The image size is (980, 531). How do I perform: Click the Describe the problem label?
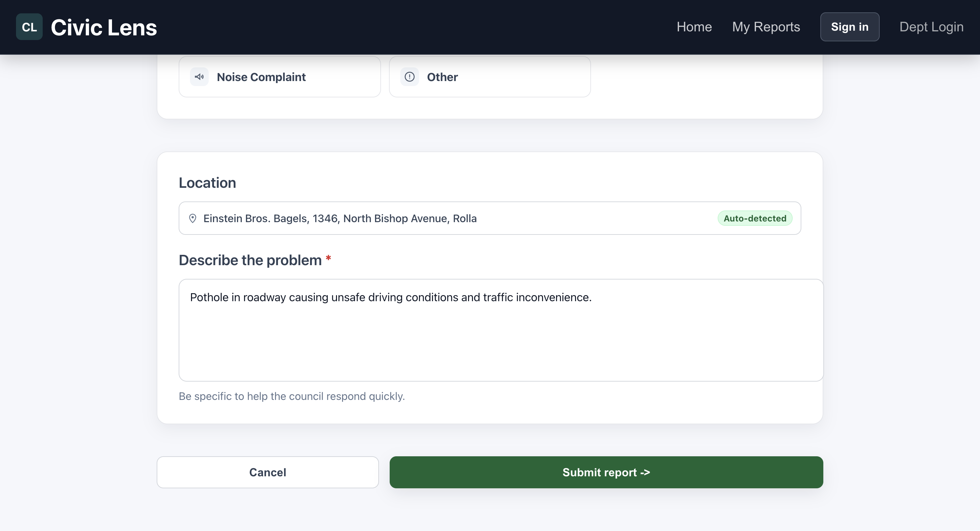point(250,260)
